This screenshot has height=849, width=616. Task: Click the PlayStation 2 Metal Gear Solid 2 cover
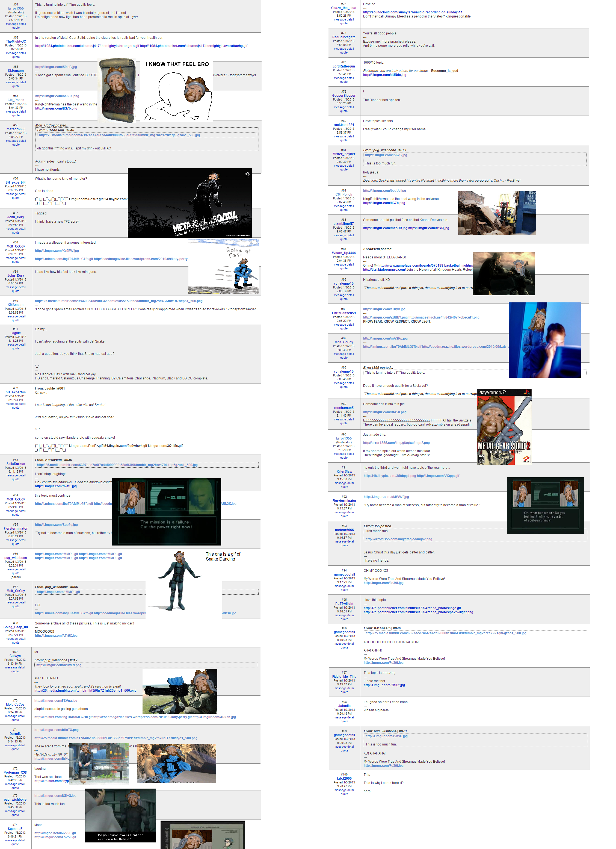[504, 426]
